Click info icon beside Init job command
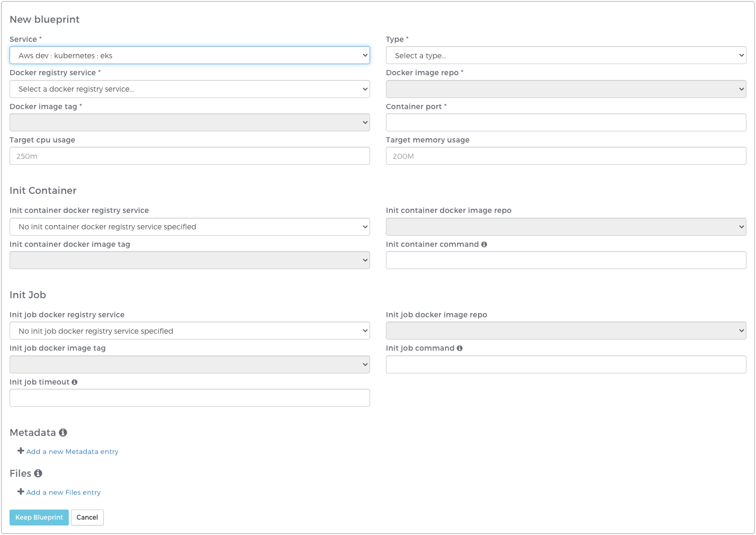Viewport: 756px width, 535px height. point(460,349)
